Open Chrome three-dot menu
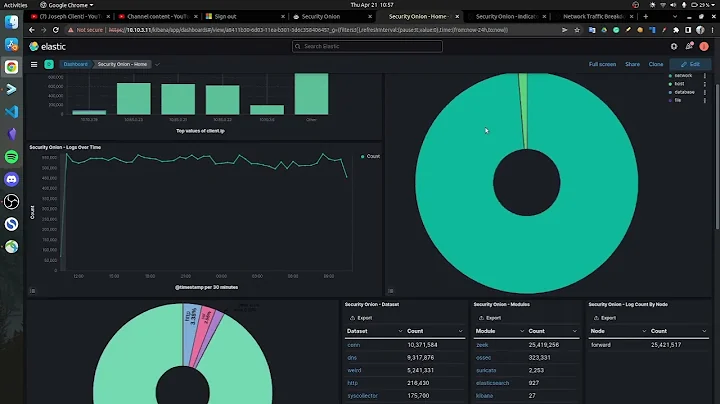This screenshot has width=720, height=404. [x=712, y=30]
